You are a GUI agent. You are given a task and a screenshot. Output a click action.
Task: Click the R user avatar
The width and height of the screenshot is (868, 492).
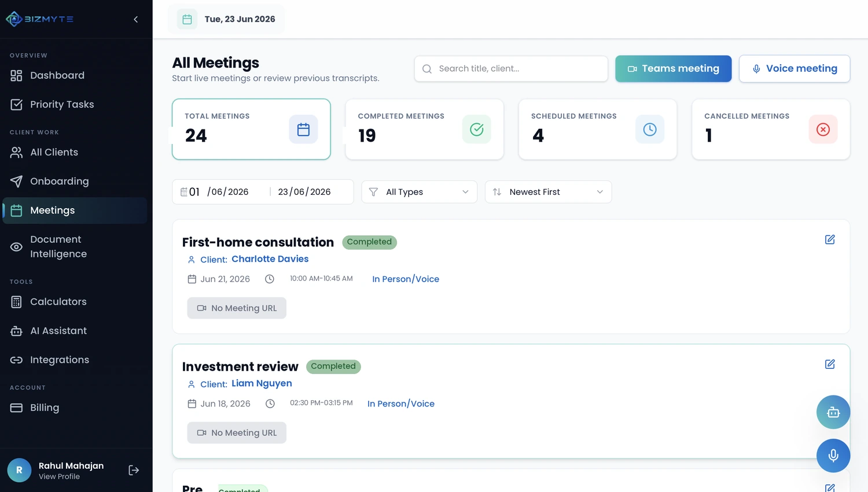pos(19,470)
